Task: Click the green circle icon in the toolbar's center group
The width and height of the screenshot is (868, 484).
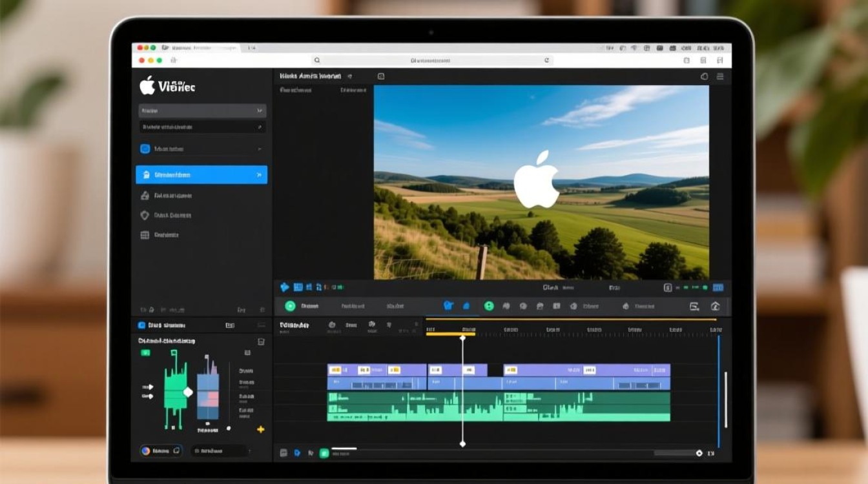Action: point(489,306)
